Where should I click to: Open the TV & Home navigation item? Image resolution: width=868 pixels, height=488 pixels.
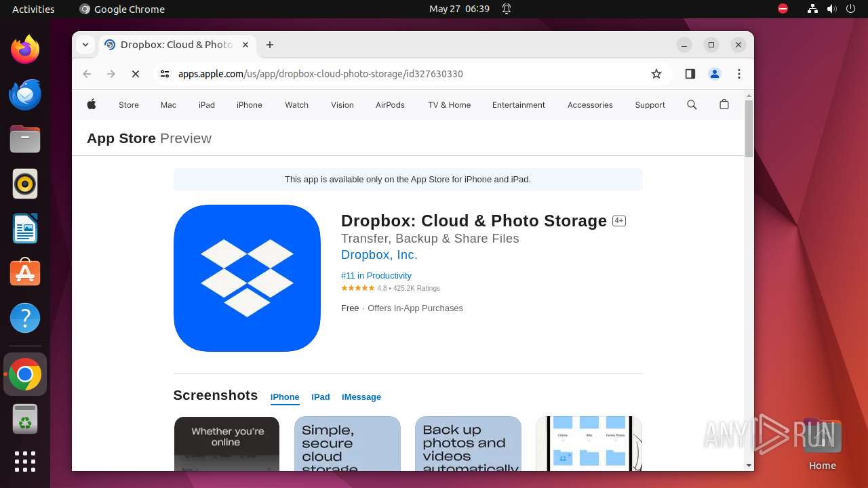click(x=449, y=105)
